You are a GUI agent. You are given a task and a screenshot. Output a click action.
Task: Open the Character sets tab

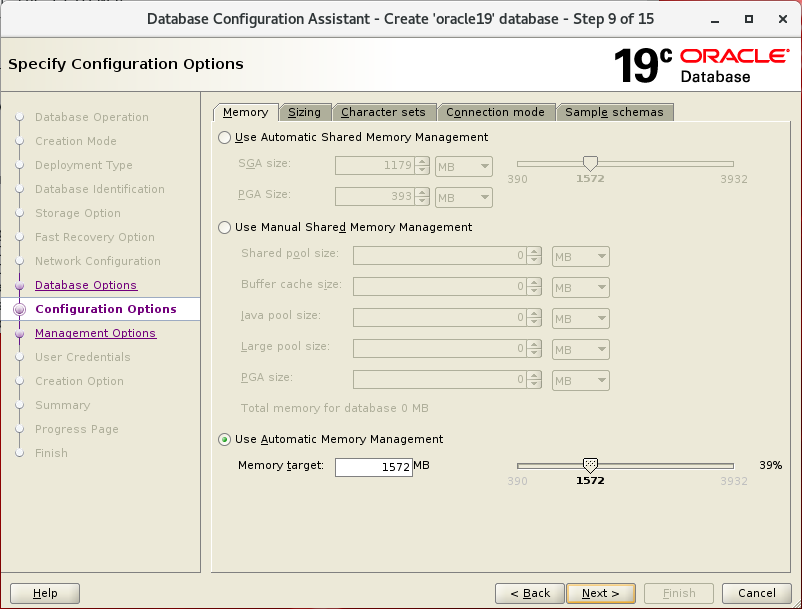tap(383, 112)
